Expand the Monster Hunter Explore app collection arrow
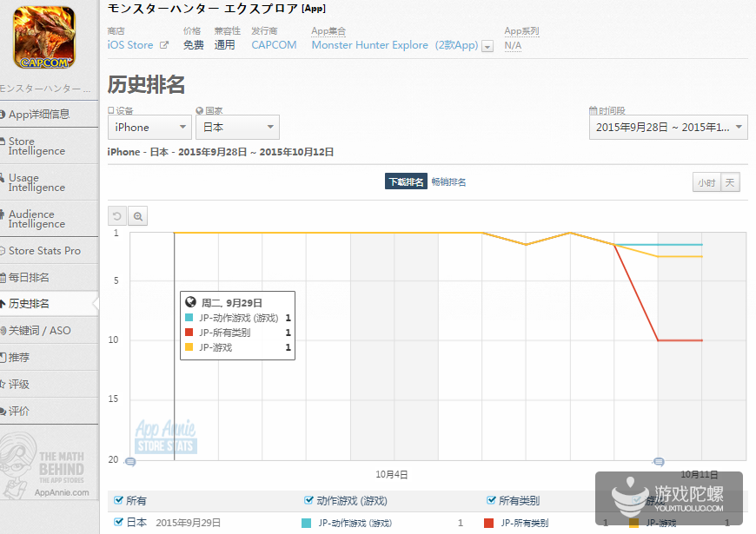 point(487,46)
